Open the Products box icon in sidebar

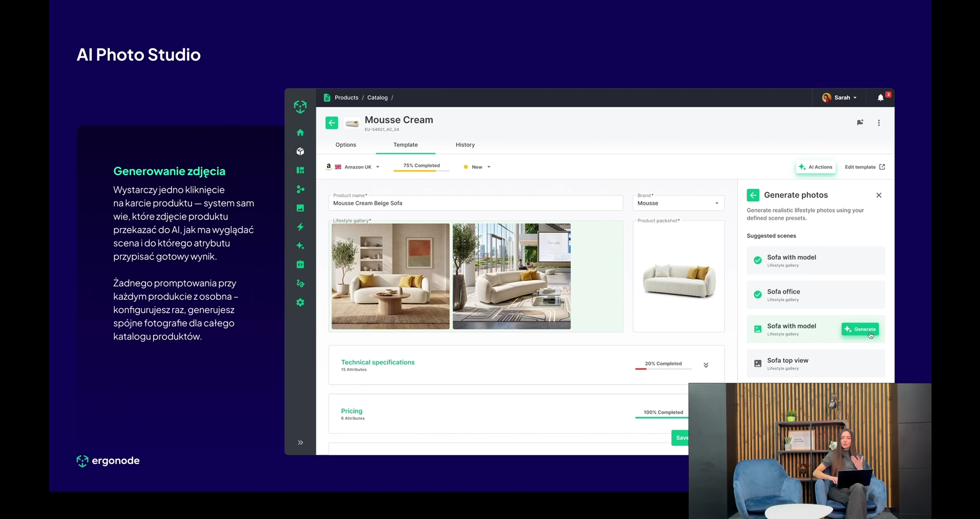[x=300, y=151]
